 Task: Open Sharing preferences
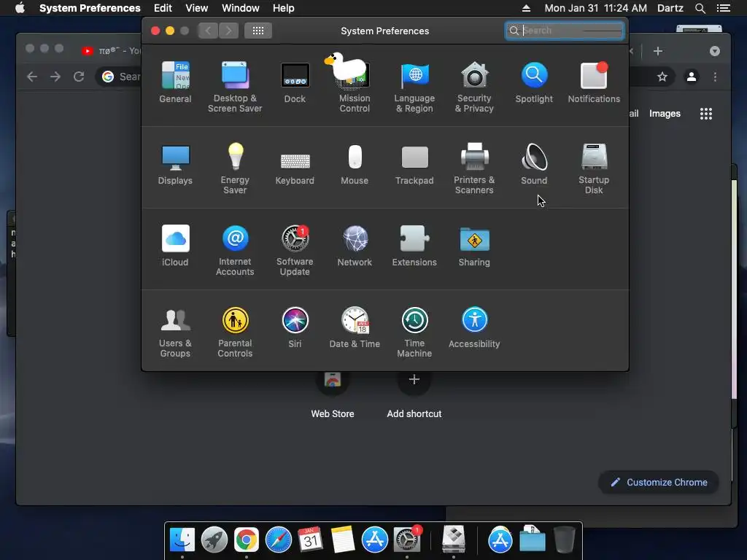tap(474, 246)
